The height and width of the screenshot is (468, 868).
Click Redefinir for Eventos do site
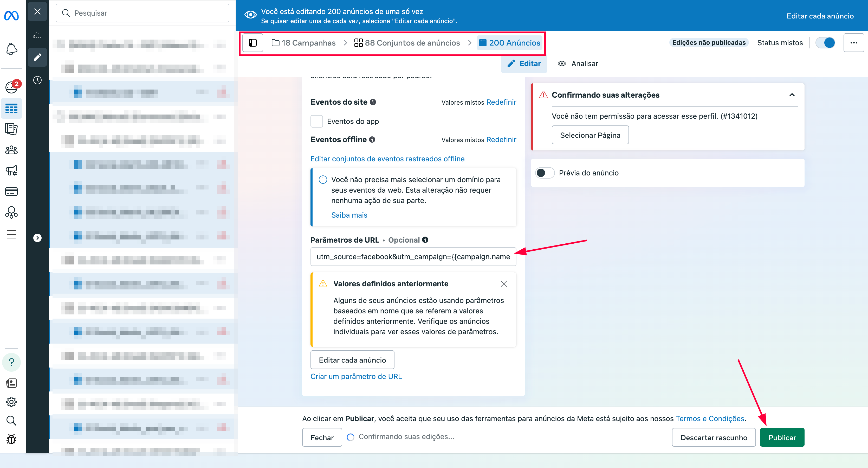tap(501, 102)
